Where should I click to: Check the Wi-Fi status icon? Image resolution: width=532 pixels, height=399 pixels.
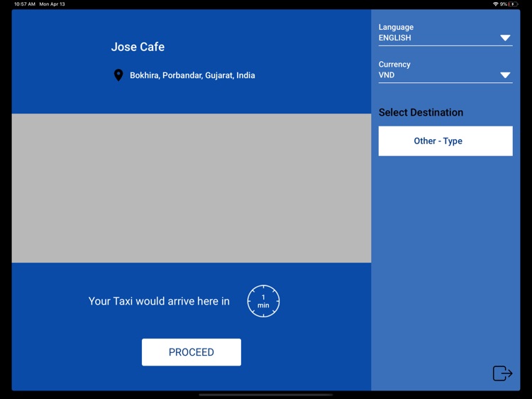495,4
